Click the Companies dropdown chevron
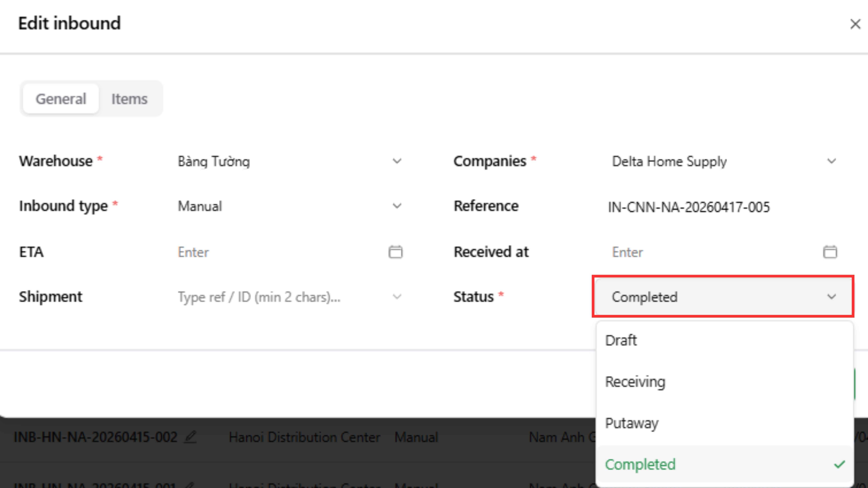868x488 pixels. point(831,161)
